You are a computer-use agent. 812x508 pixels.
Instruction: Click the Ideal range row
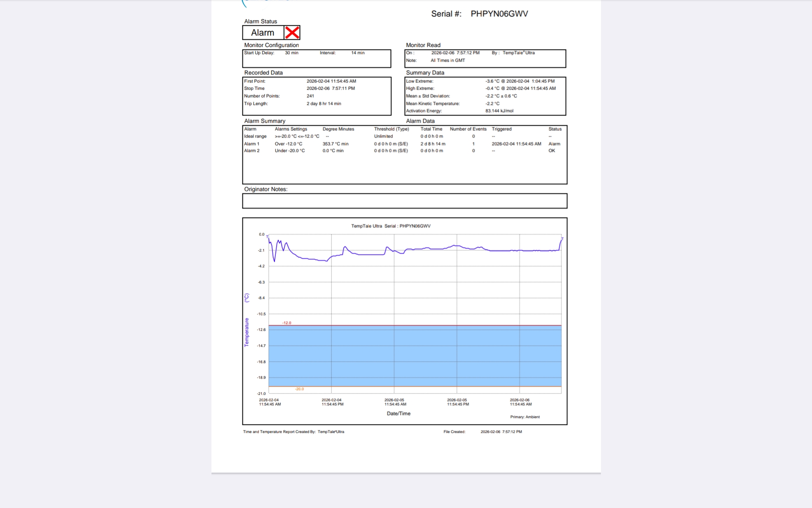(255, 136)
